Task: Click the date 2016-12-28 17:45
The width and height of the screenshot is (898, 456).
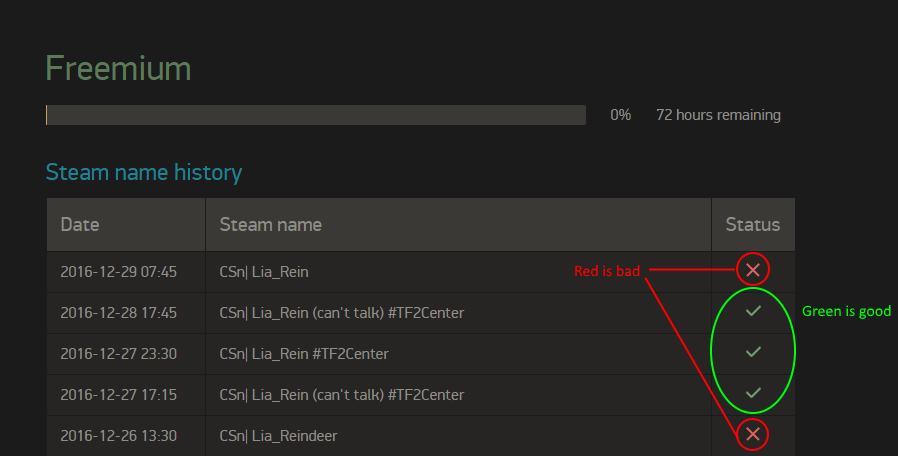Action: click(x=119, y=313)
